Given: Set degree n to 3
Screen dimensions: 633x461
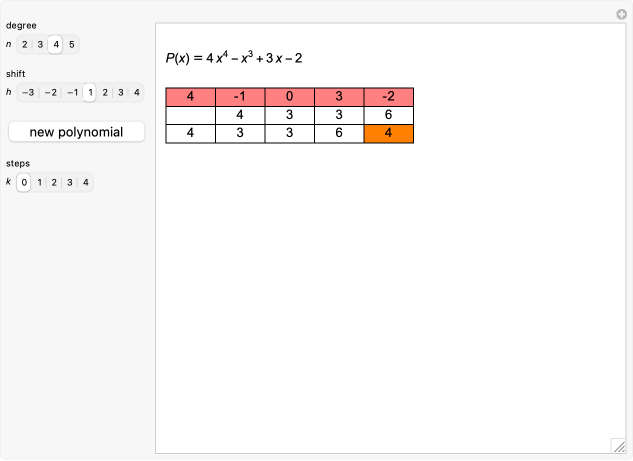Looking at the screenshot, I should [40, 44].
